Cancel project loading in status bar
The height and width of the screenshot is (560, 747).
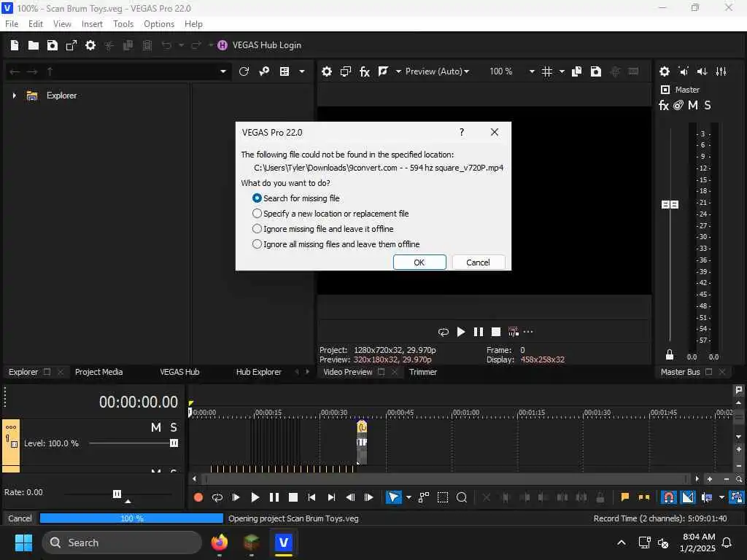(20, 518)
